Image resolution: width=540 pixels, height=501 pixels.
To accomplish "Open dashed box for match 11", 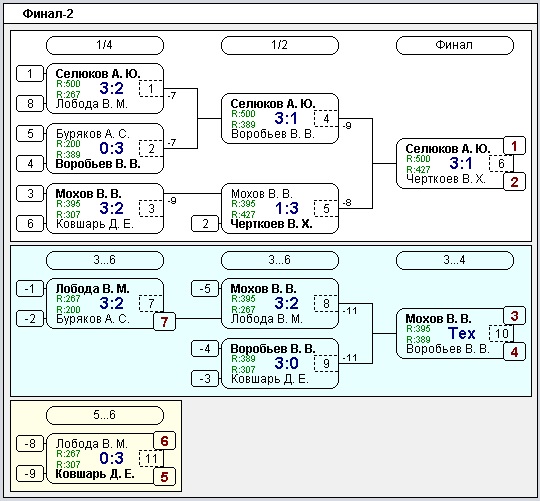I will coord(151,459).
